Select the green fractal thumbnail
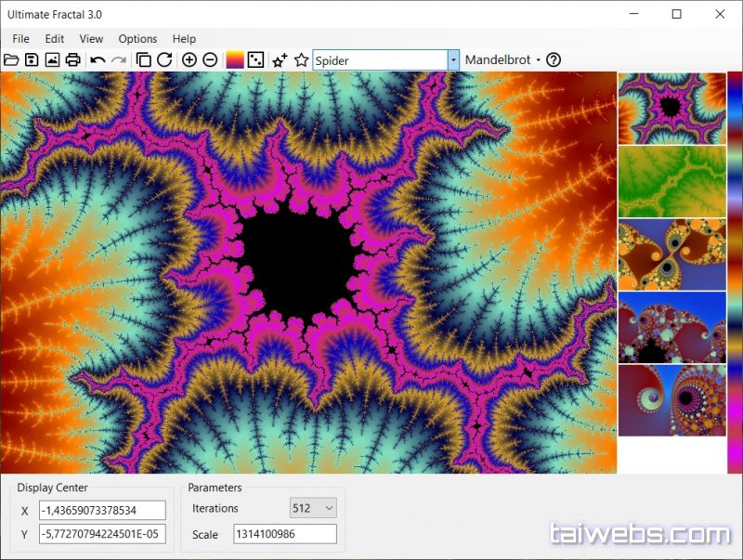 671,181
